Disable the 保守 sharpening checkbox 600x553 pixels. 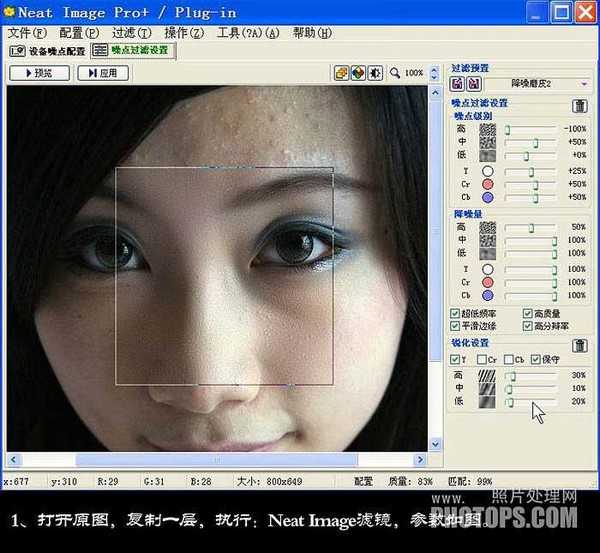(534, 360)
